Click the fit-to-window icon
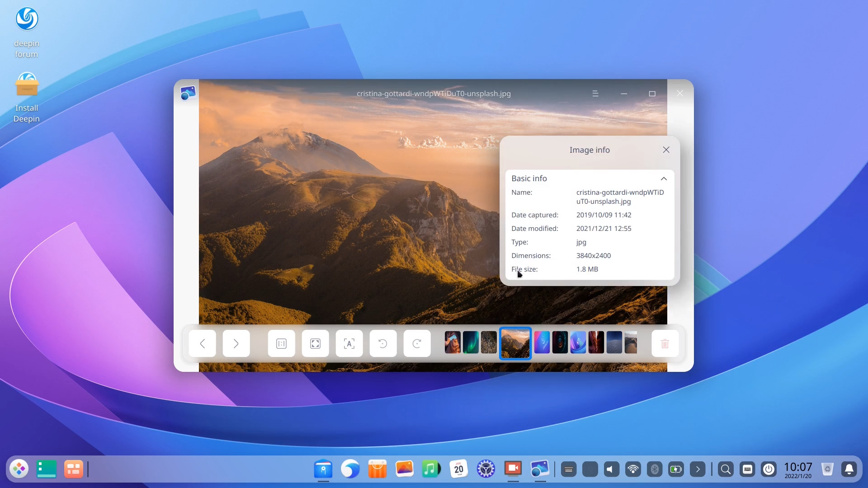 point(315,343)
